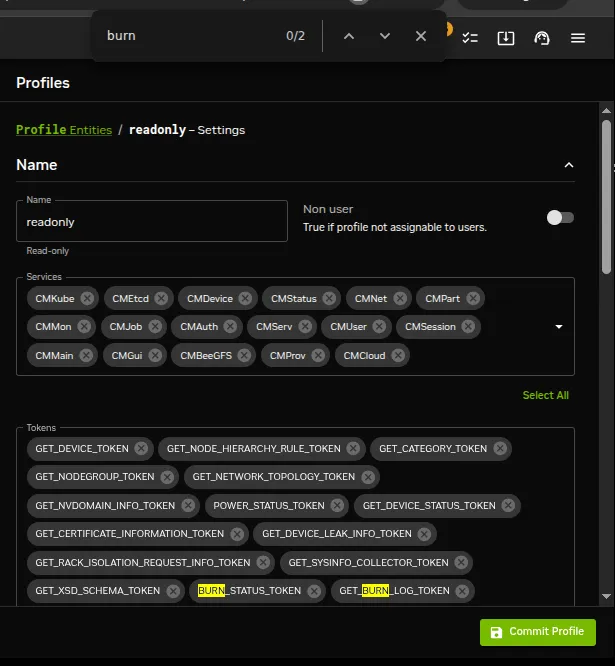Remove CMPart service chip
This screenshot has width=615, height=666.
[x=473, y=298]
